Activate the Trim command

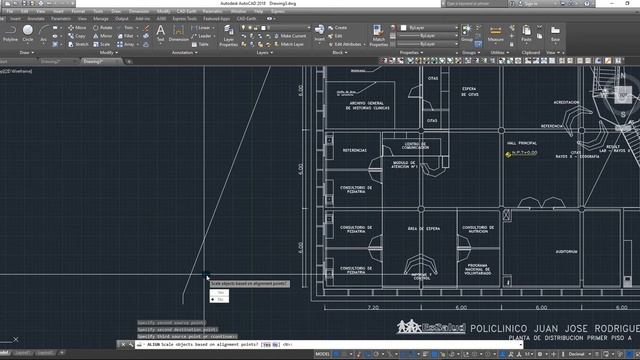click(x=126, y=28)
